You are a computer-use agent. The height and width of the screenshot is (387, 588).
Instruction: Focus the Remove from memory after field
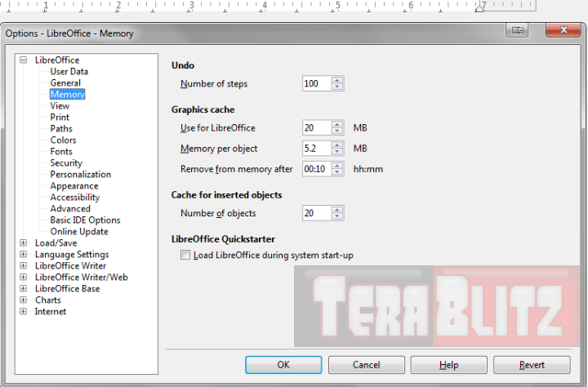[x=317, y=169]
